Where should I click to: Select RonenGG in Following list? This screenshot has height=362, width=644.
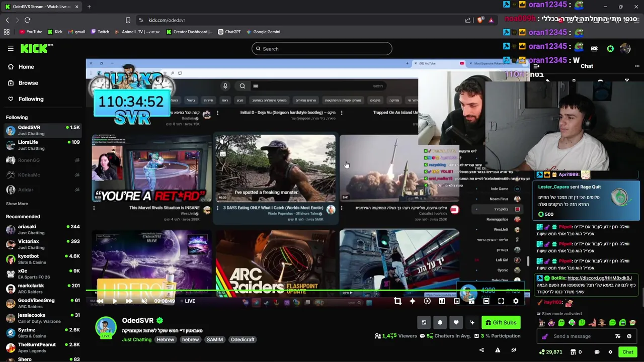tap(43, 160)
